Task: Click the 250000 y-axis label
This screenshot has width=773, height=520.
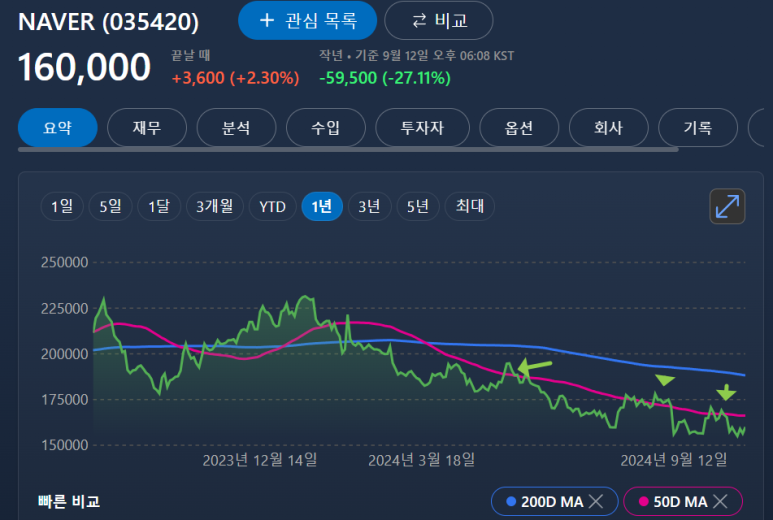Action: pyautogui.click(x=65, y=262)
